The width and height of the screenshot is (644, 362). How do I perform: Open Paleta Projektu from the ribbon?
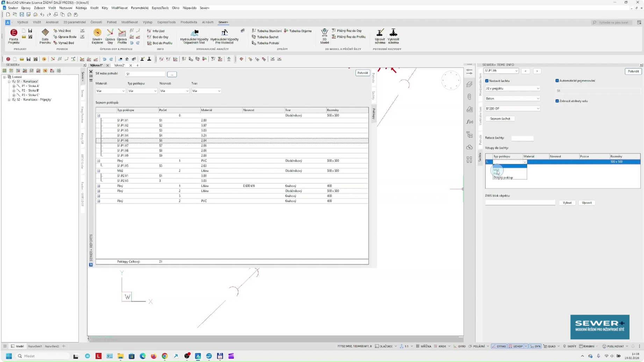14,36
